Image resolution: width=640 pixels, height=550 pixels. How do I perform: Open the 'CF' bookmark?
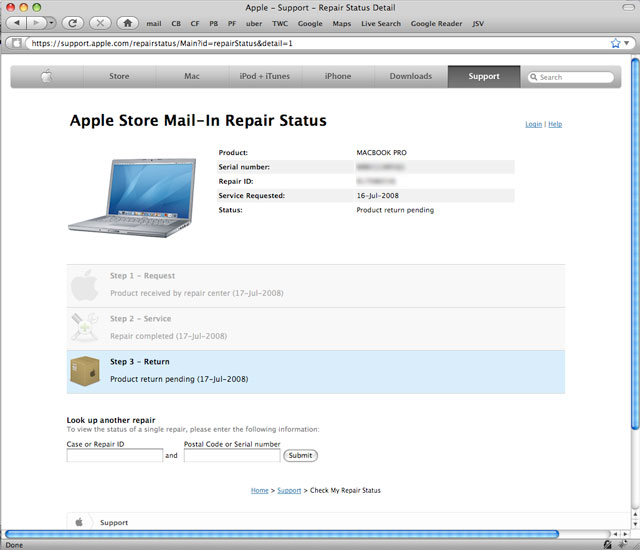(x=195, y=24)
